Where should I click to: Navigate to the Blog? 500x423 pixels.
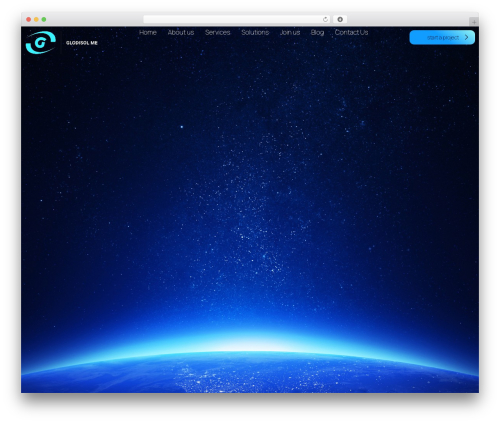(317, 32)
